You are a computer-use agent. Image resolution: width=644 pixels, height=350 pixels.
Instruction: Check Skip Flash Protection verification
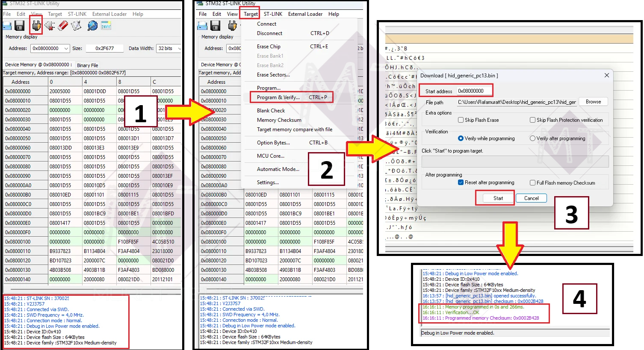click(533, 120)
